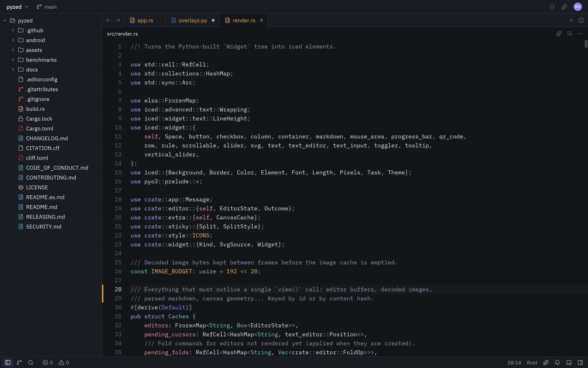
Task: Open the main branch switcher
Action: pyautogui.click(x=47, y=7)
